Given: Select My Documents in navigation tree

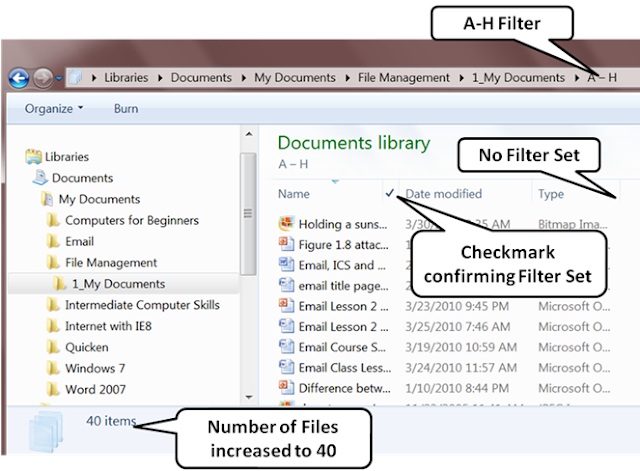Looking at the screenshot, I should (x=99, y=199).
